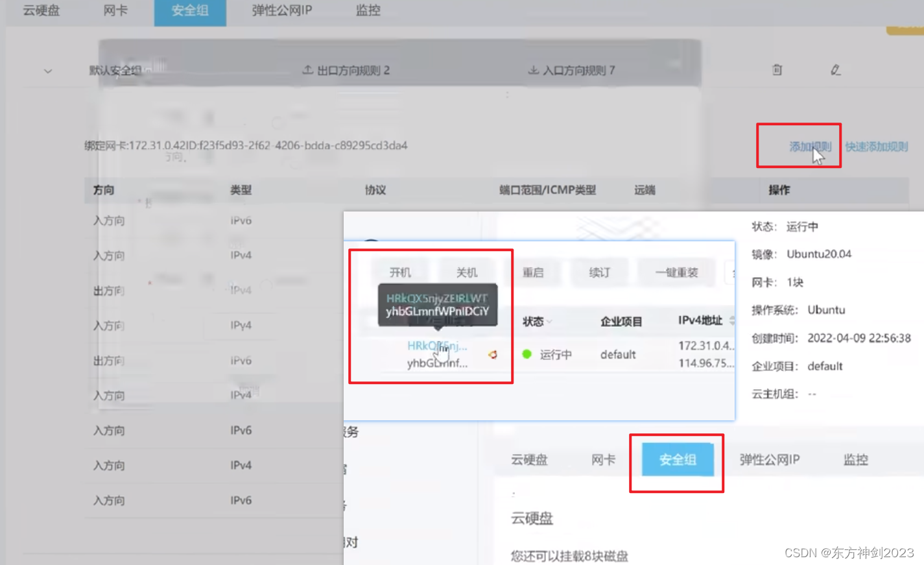Click the 出方向 cell in the IPv6 row
The height and width of the screenshot is (565, 924).
coord(109,361)
